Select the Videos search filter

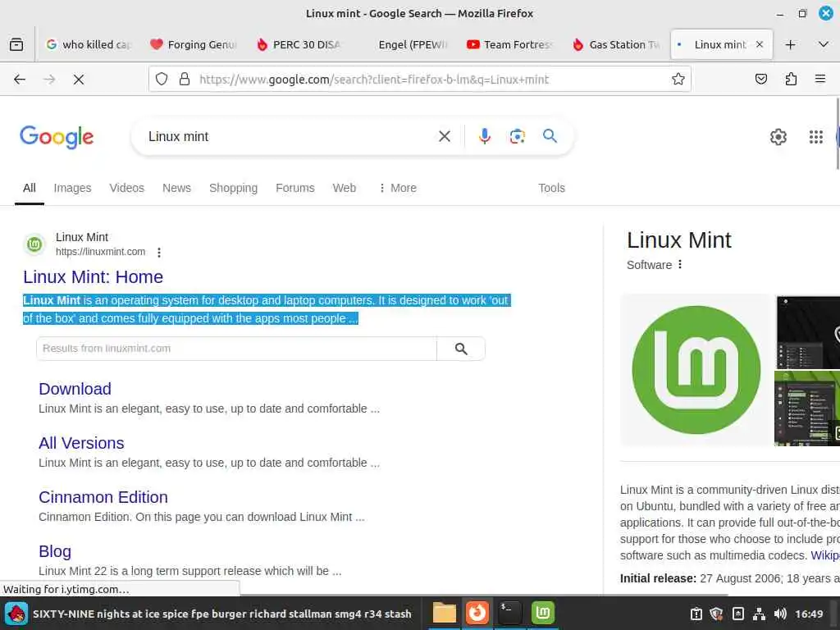(x=127, y=188)
